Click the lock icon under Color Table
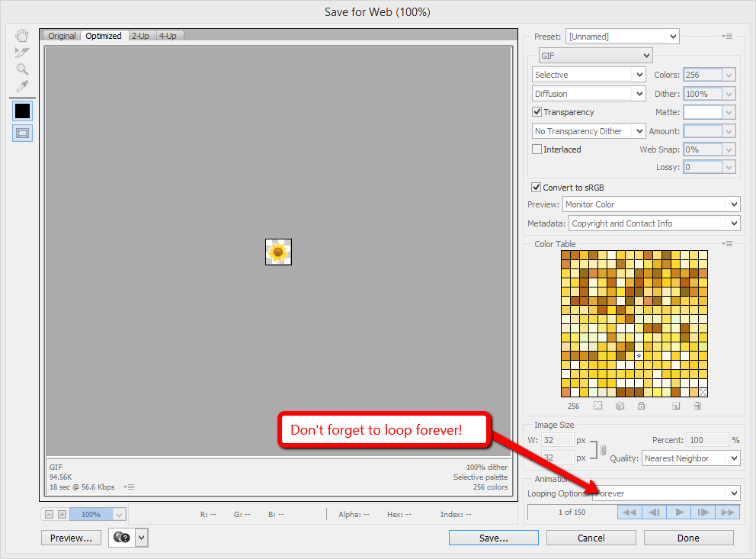This screenshot has width=756, height=559. click(642, 406)
